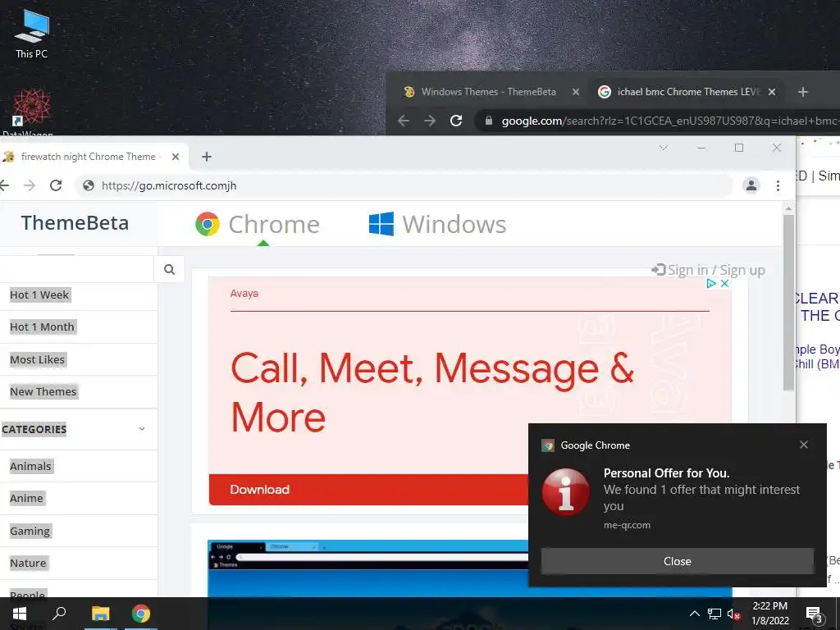Open new tab in the dark Chrome window

[802, 92]
